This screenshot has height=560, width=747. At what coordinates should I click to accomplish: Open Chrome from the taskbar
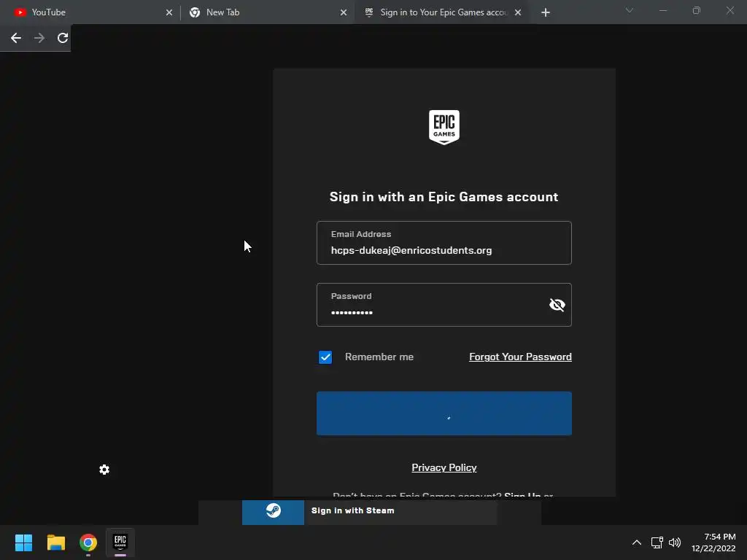point(88,542)
